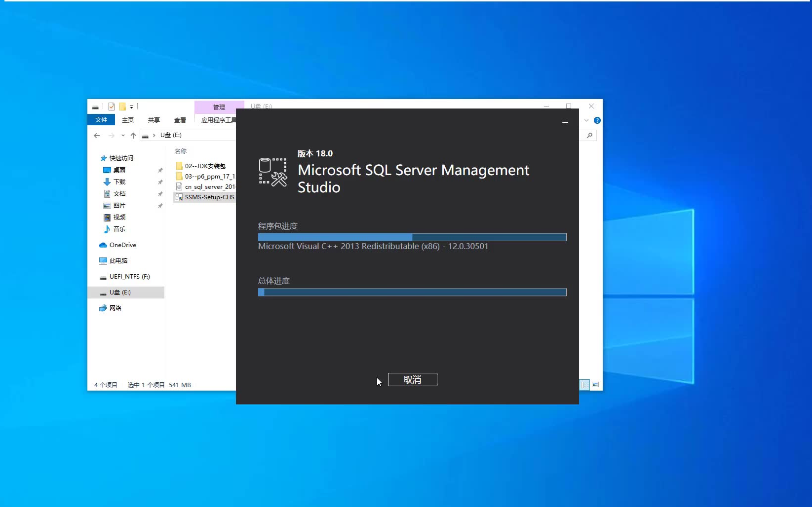Select 下载 in navigation pane

(x=115, y=181)
